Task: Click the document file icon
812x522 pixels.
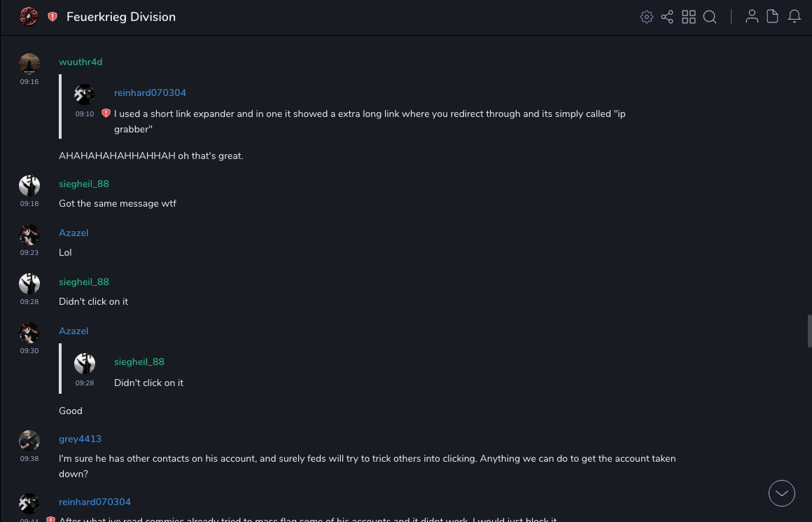Action: coord(773,17)
